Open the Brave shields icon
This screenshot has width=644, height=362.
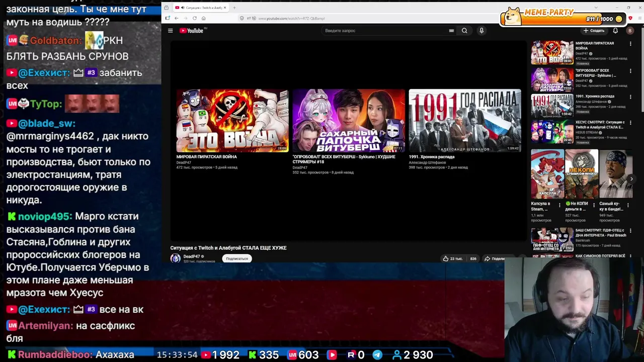tap(630, 18)
